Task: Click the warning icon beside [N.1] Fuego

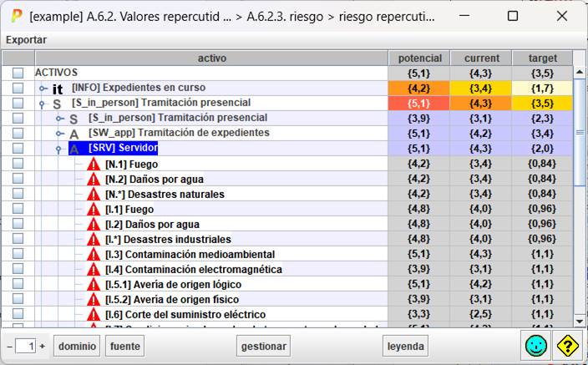Action: point(94,164)
